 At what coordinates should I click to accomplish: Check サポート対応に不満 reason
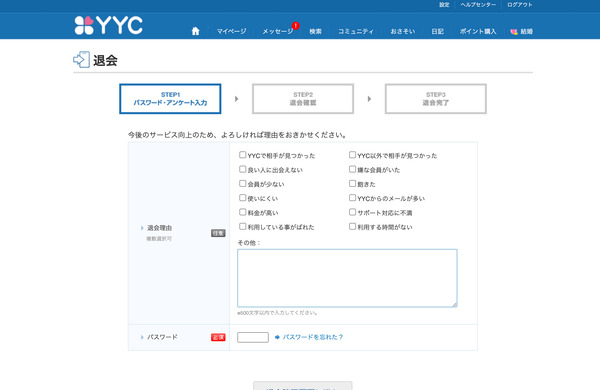tap(352, 212)
